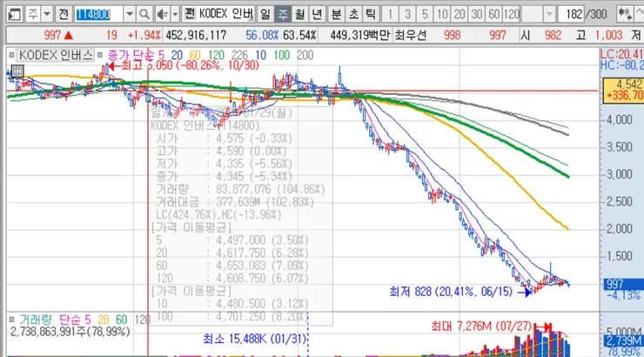Click the green 120 moving average legend

point(216,55)
